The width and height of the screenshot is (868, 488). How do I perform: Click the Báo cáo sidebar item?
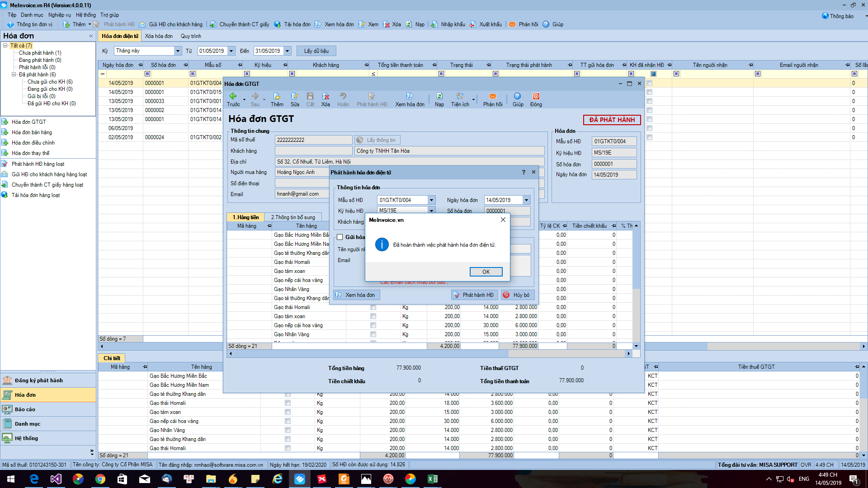point(25,409)
